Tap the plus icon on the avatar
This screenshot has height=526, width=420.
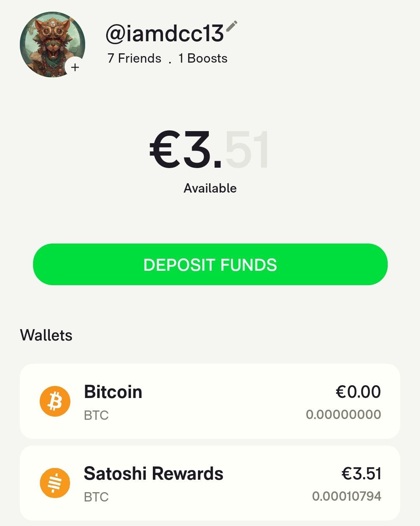(75, 67)
